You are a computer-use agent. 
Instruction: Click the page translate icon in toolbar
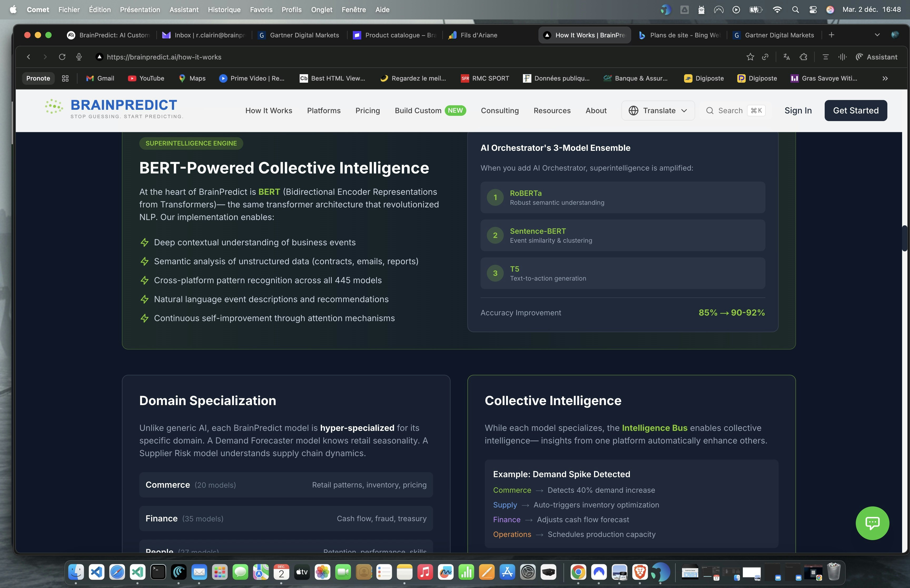point(786,57)
